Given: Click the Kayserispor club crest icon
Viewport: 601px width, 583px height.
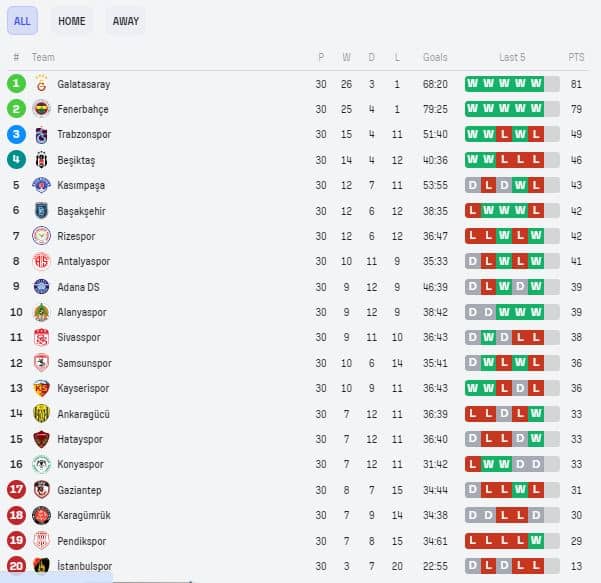Looking at the screenshot, I should point(41,388).
